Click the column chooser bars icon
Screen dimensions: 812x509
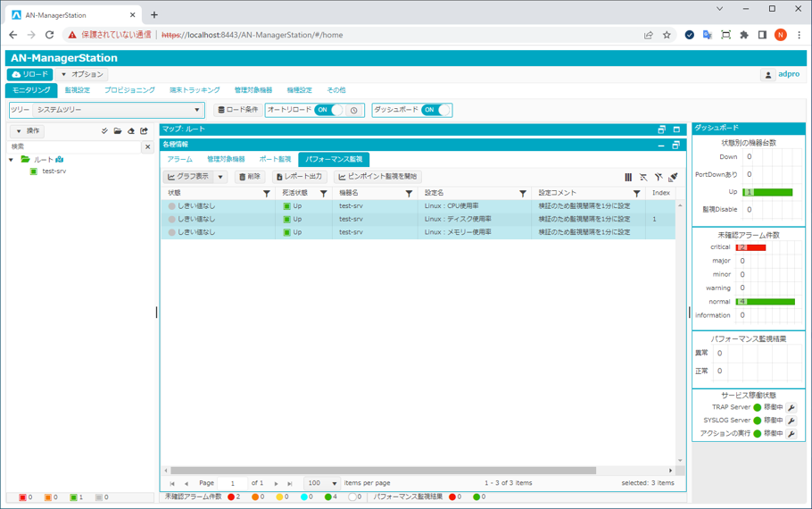click(x=628, y=178)
